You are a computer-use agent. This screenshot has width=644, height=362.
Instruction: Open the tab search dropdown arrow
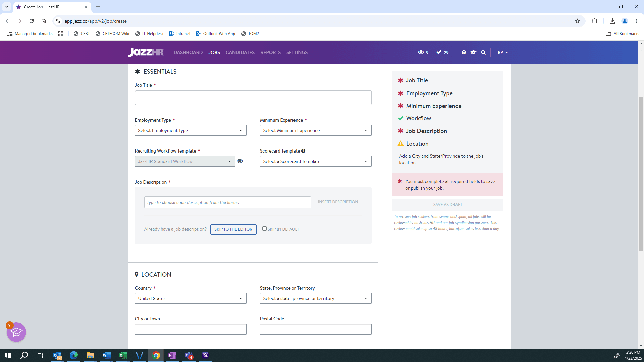click(x=7, y=7)
